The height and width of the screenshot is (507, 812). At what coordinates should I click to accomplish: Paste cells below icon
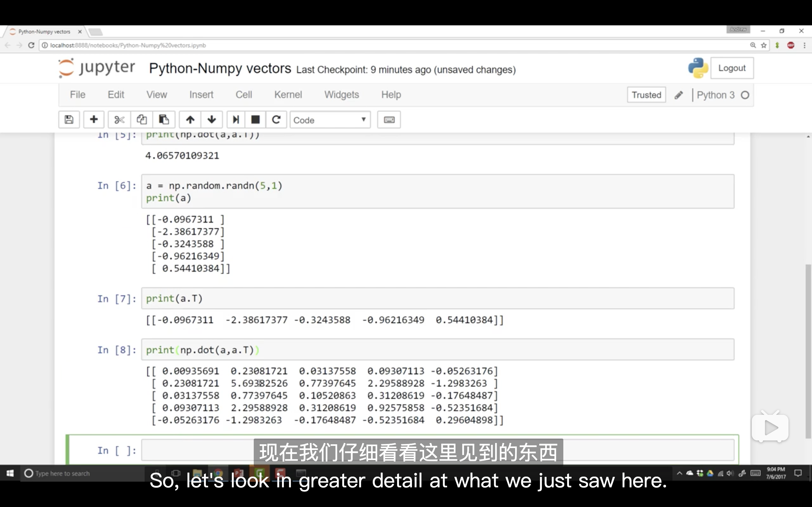click(x=164, y=120)
